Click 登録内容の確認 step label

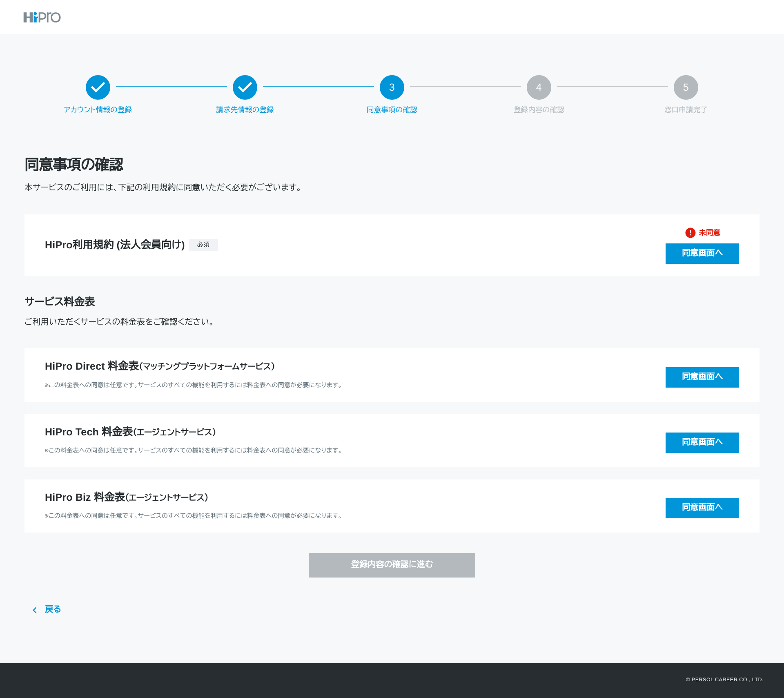tap(539, 110)
